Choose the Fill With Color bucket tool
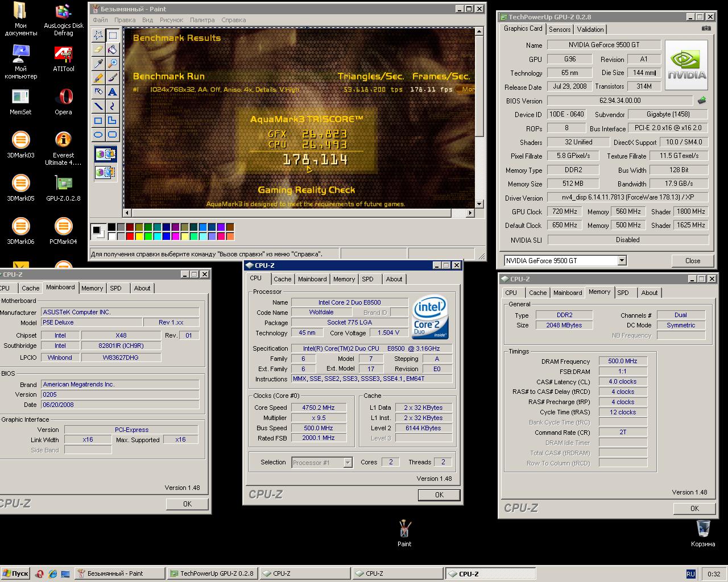The width and height of the screenshot is (728, 582). pos(113,49)
